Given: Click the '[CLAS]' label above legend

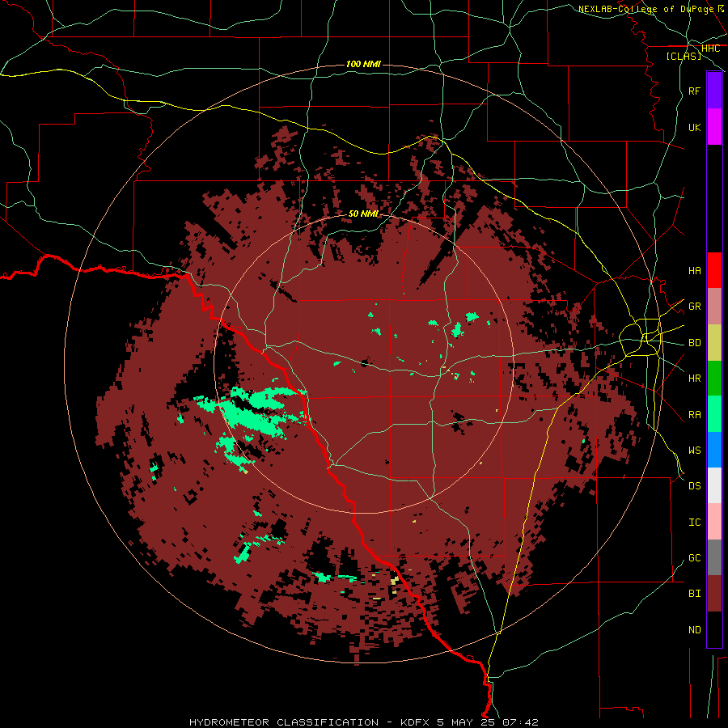Looking at the screenshot, I should coord(684,56).
